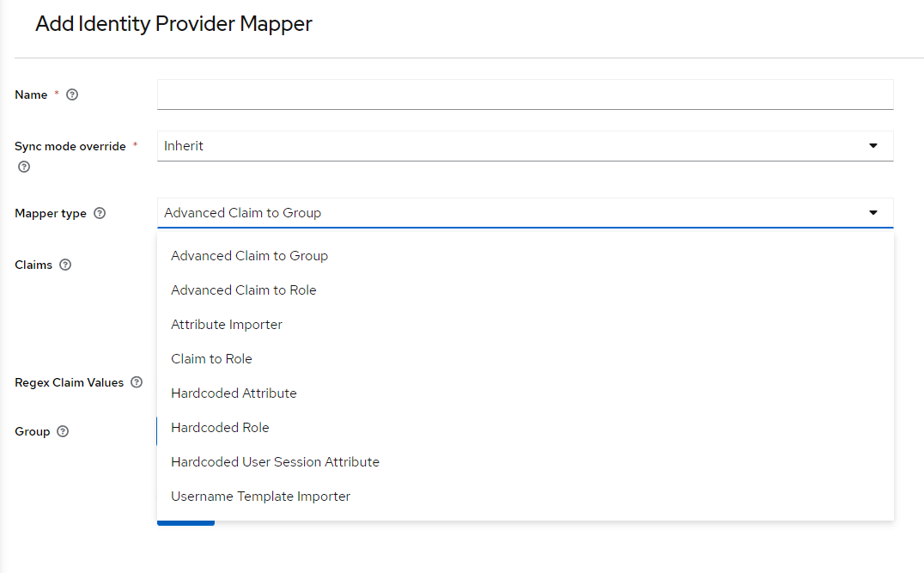Select Hardcoded Attribute from the options
Viewport: 924px width, 573px height.
[x=234, y=393]
